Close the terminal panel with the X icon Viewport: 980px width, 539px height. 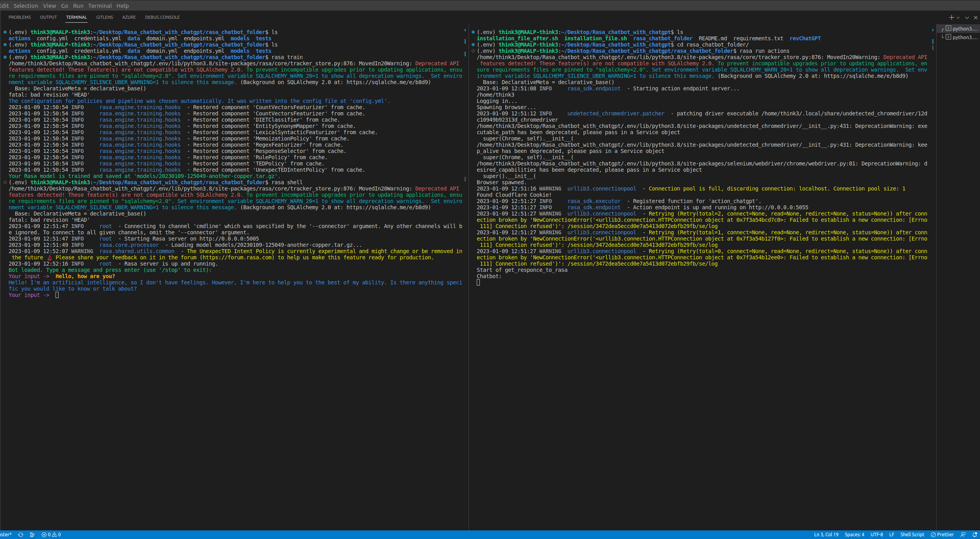pyautogui.click(x=976, y=18)
